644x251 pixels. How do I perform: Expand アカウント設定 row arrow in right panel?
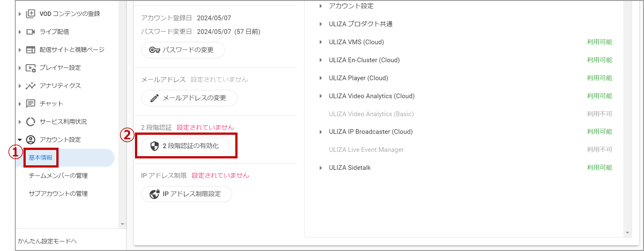(x=320, y=6)
